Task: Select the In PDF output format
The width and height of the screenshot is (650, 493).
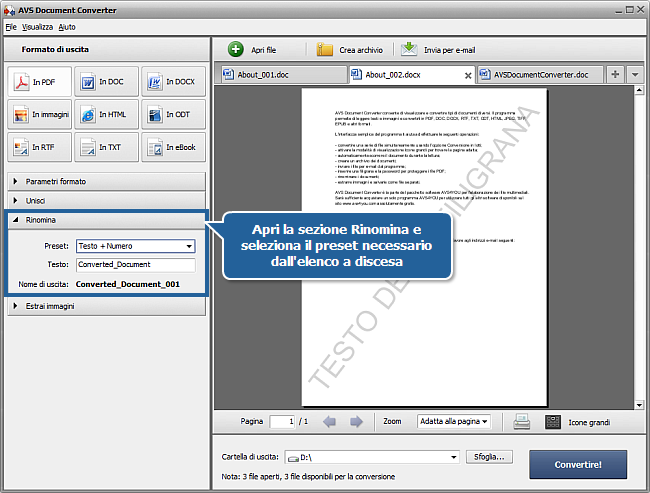Action: [x=39, y=82]
